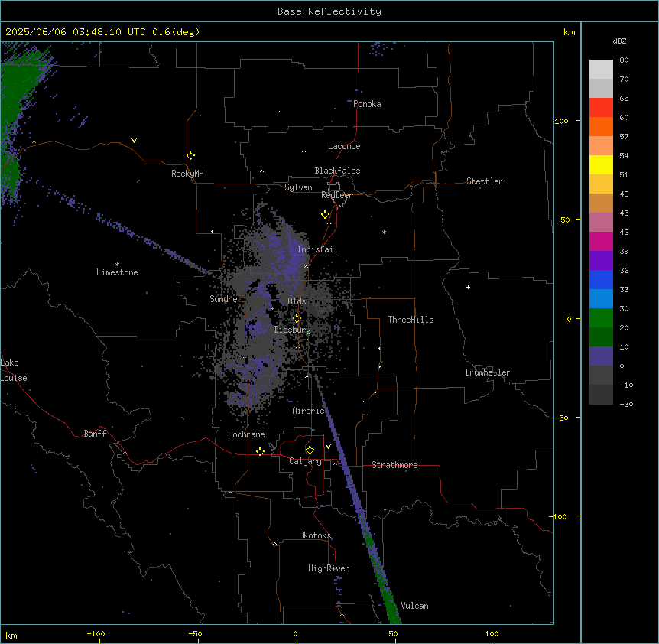Click the Cochrane city label

pyautogui.click(x=246, y=434)
